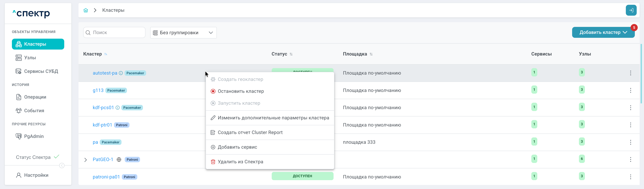Click the Добавить кластер button

603,32
